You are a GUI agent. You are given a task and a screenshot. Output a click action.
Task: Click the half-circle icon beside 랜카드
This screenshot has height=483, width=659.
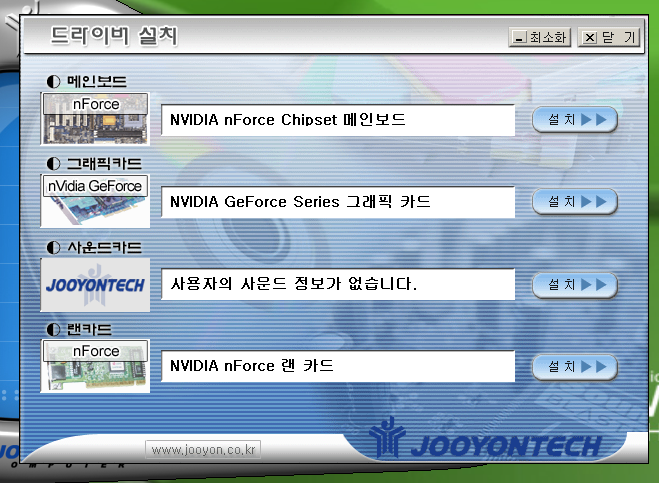(x=53, y=330)
